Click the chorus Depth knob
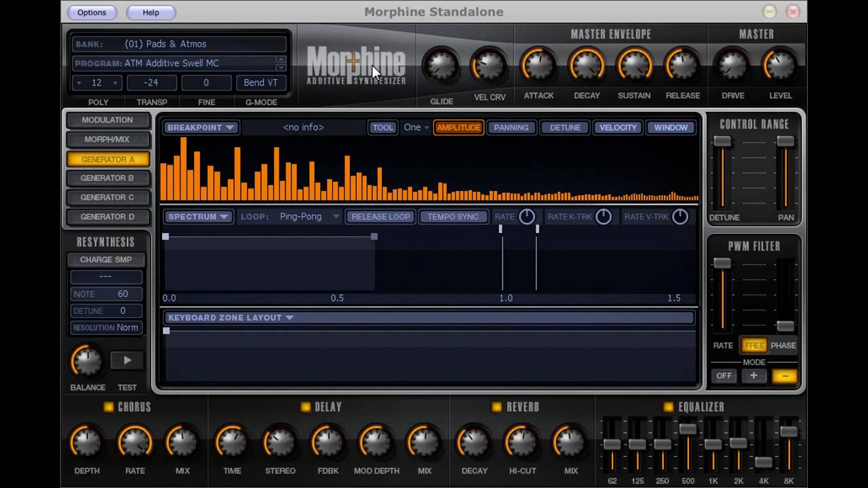868x488 pixels. coord(86,443)
